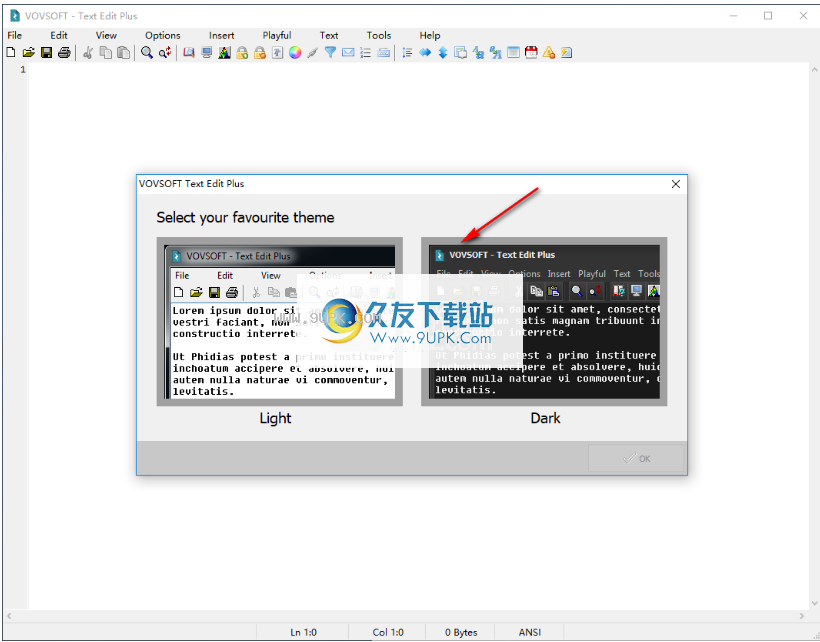
Task: Click the 0 Bytes status field
Action: pyautogui.click(x=461, y=633)
